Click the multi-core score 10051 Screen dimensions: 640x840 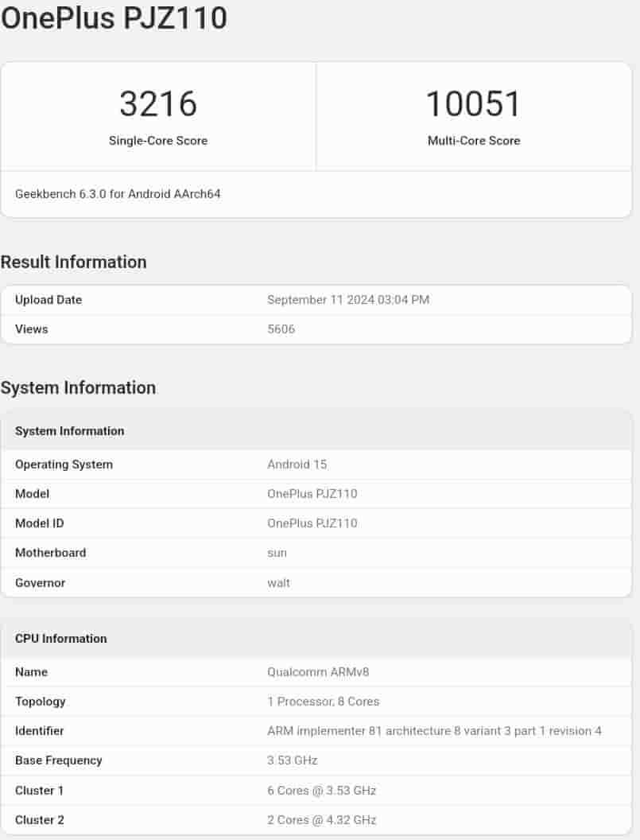point(474,104)
